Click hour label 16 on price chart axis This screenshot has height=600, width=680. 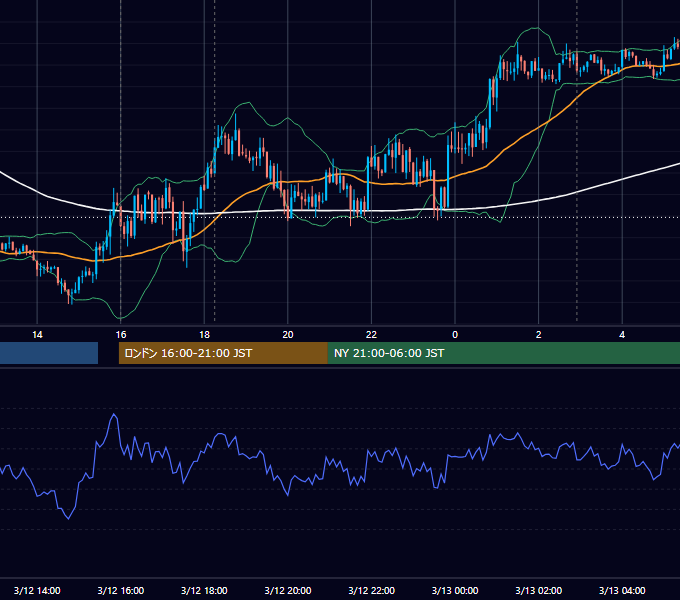121,335
